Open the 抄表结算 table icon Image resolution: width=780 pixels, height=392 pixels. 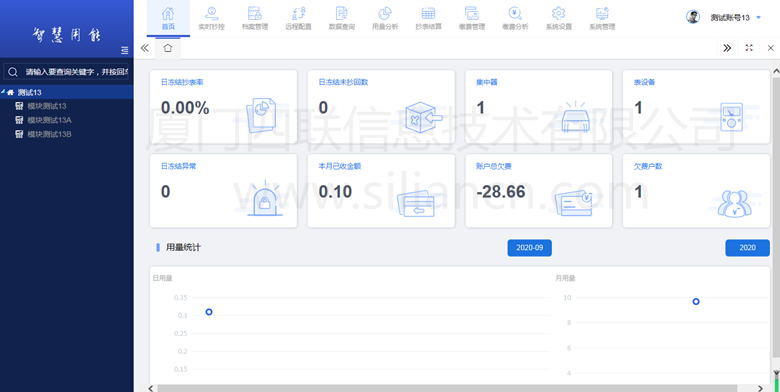[428, 13]
